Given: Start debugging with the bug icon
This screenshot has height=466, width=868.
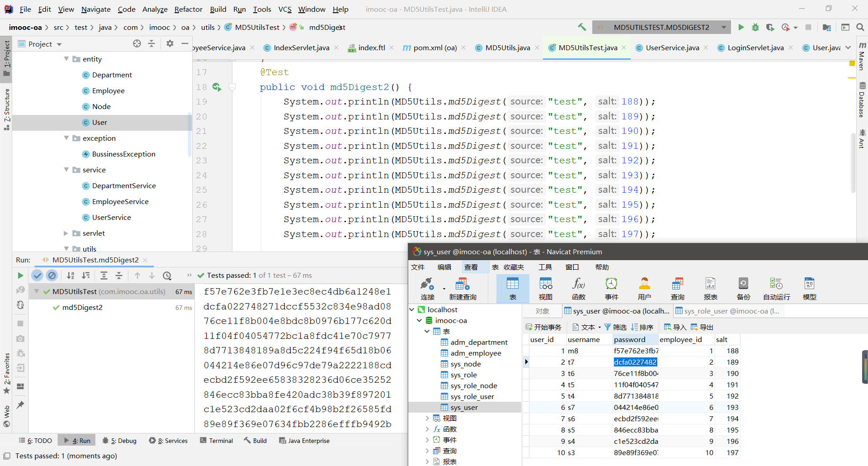Looking at the screenshot, I should (x=755, y=27).
